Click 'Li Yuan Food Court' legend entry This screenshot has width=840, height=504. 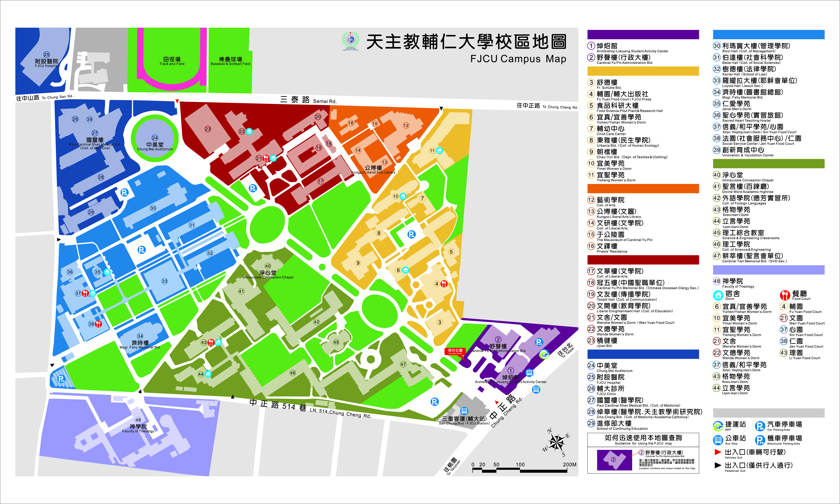[805, 358]
